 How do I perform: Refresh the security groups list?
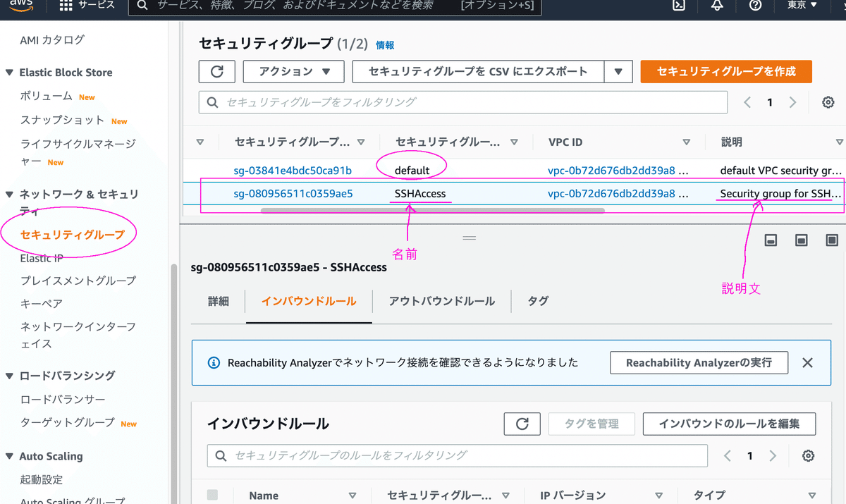click(217, 71)
